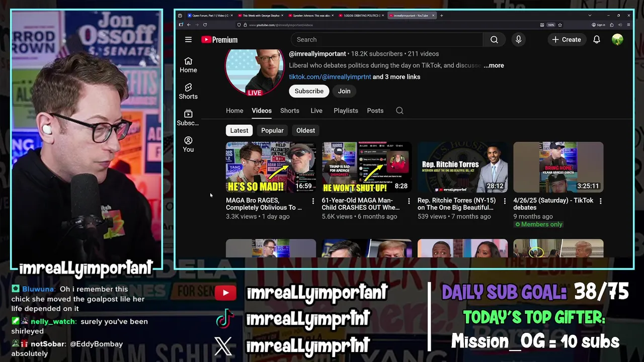The height and width of the screenshot is (362, 644).
Task: Click the 160% zoom level indicator
Action: coord(551,25)
